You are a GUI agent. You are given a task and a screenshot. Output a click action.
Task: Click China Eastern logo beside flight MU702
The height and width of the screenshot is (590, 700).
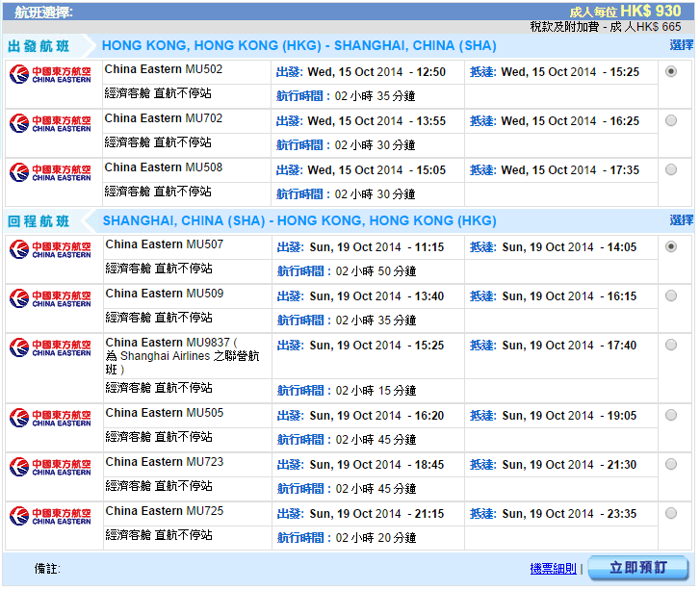(x=51, y=123)
